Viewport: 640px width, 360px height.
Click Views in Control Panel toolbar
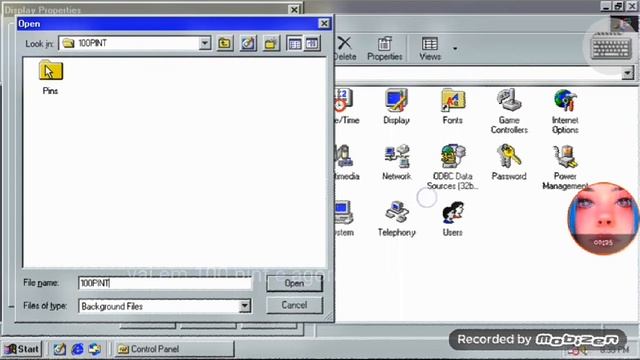click(430, 49)
